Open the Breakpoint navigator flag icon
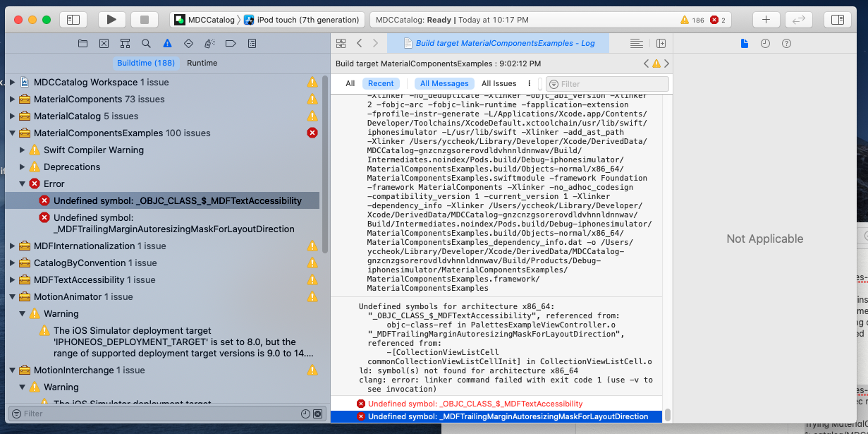 [x=231, y=43]
